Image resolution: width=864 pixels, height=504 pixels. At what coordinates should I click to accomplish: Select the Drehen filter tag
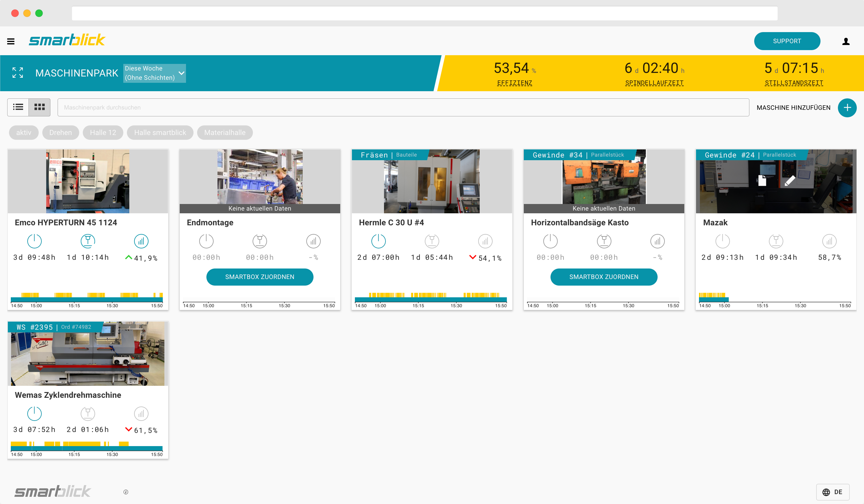coord(61,133)
